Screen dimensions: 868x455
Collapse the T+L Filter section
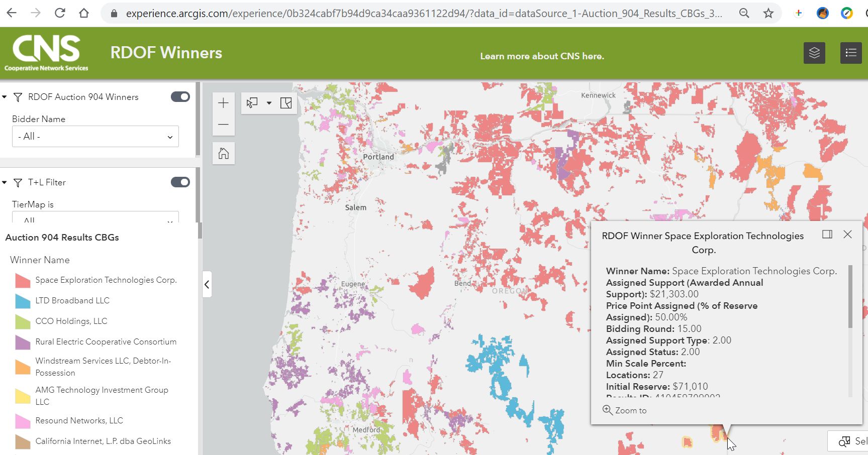coord(5,182)
